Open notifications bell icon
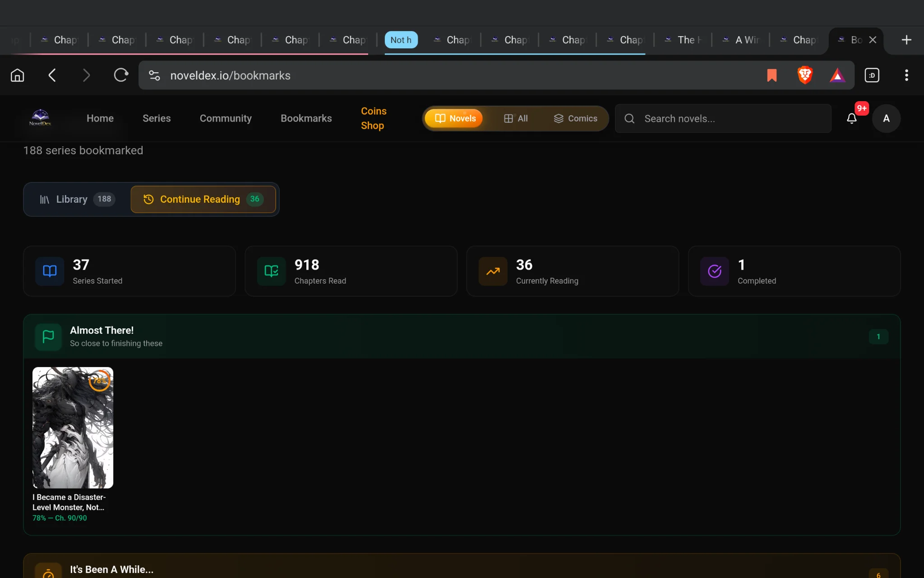924x578 pixels. (x=851, y=118)
